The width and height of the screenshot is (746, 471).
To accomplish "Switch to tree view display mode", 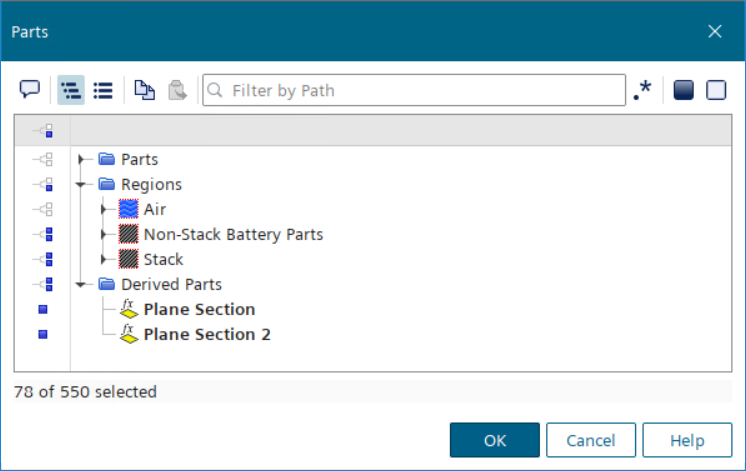I will pyautogui.click(x=70, y=90).
